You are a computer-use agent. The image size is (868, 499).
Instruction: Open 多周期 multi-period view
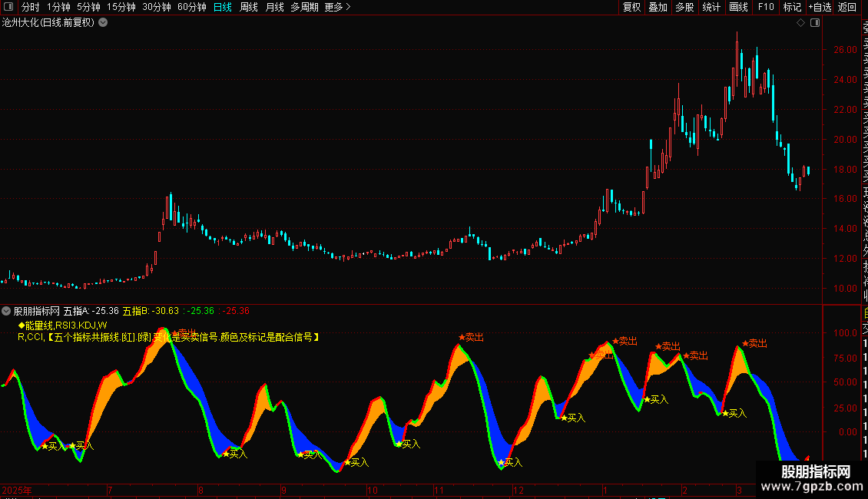point(304,7)
